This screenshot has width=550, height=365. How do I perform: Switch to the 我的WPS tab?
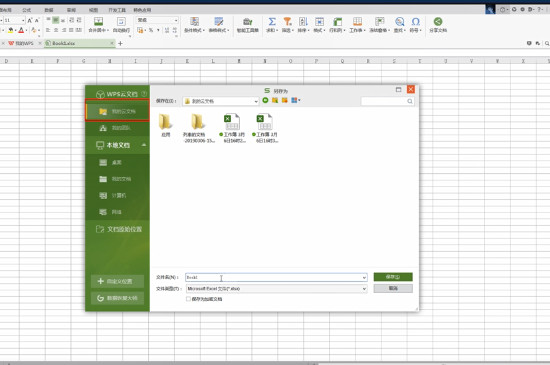pos(21,43)
